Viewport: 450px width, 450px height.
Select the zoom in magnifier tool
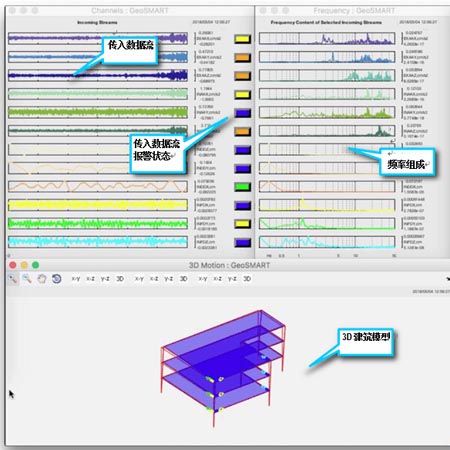pos(13,279)
